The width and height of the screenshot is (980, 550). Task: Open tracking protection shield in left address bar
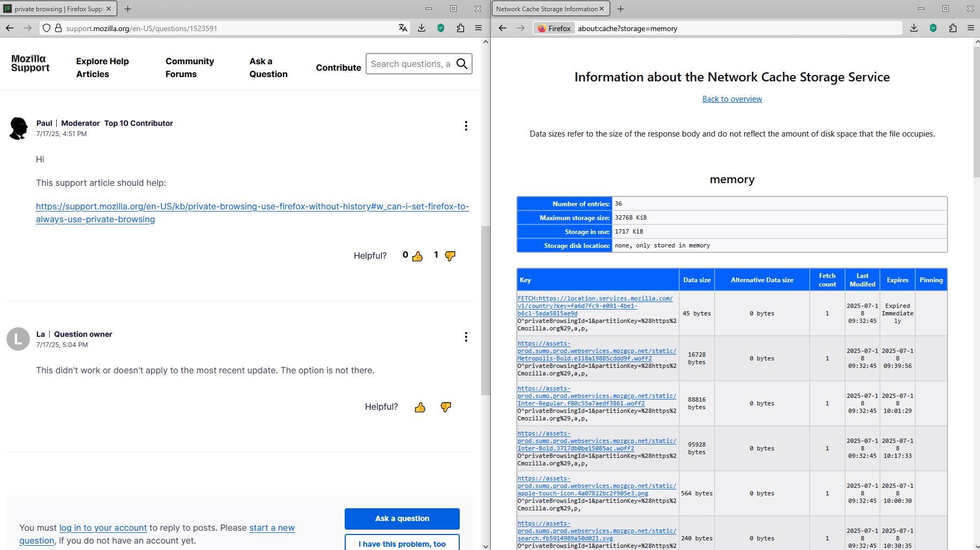[47, 28]
